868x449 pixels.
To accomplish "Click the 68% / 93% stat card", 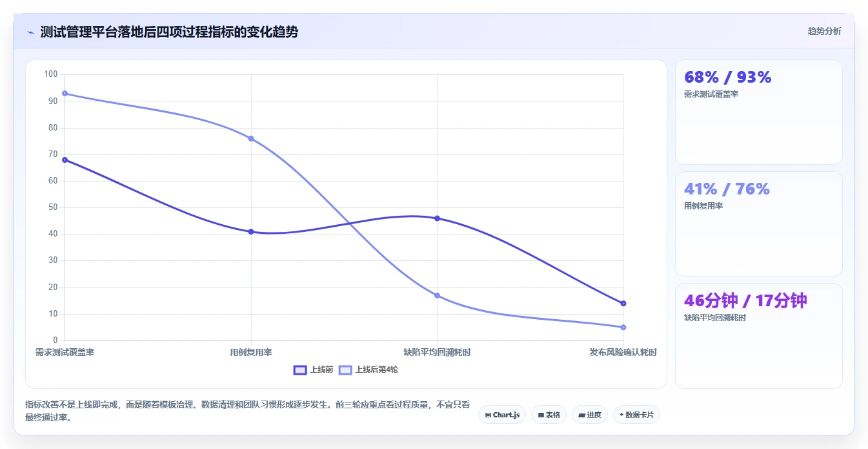I will click(x=759, y=112).
